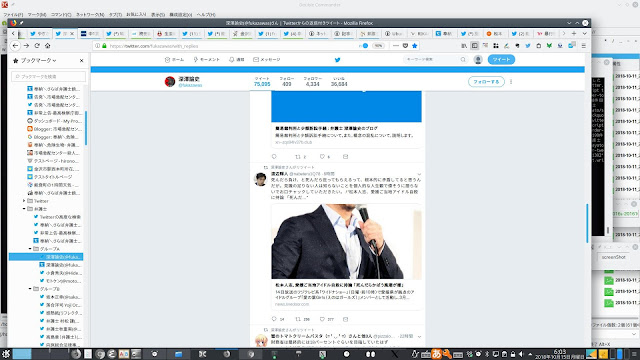
Task: Open a new tab with plus button
Action: (574, 33)
